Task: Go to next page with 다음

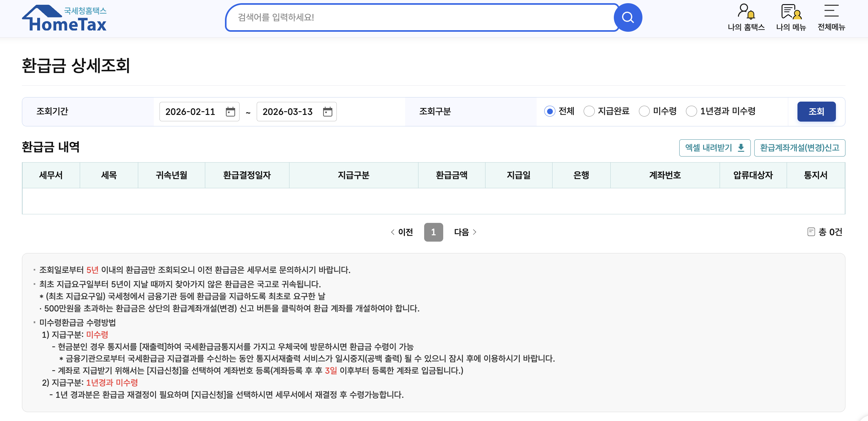Action: (465, 232)
